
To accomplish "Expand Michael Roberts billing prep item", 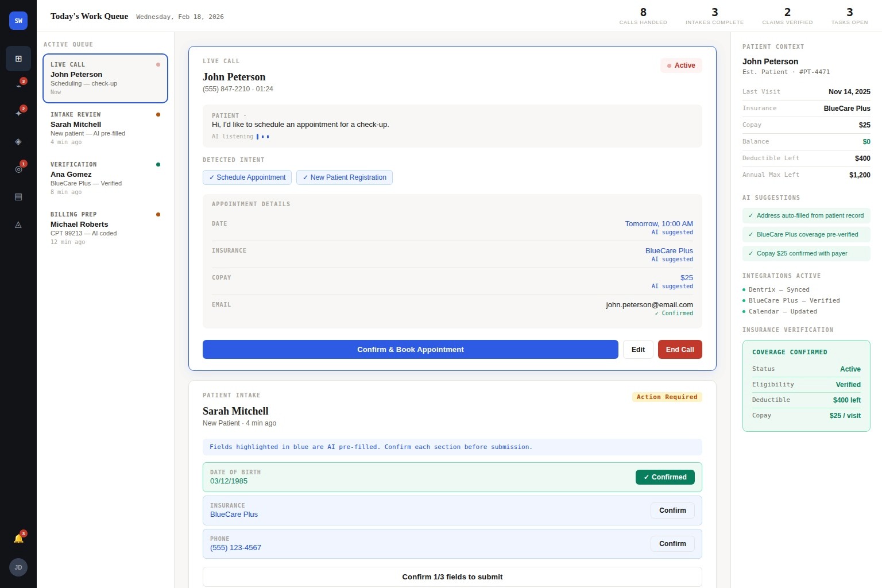I will [105, 227].
